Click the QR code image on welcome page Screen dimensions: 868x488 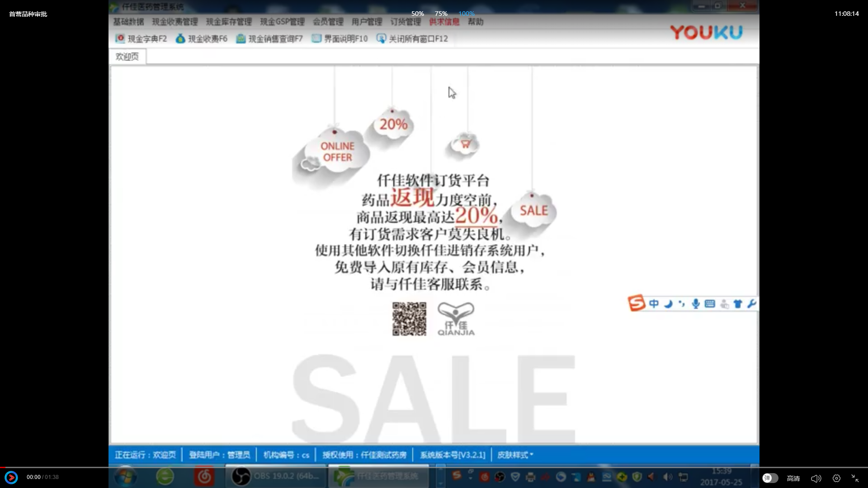pos(409,319)
